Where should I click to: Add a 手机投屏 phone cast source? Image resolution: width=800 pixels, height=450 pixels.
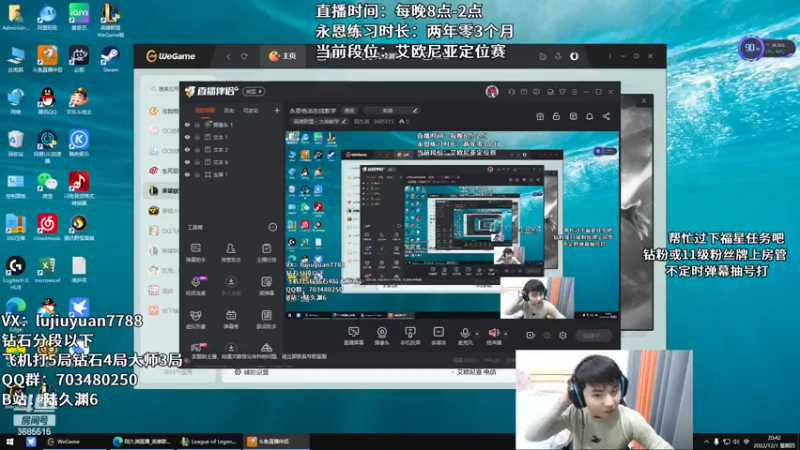pos(410,336)
